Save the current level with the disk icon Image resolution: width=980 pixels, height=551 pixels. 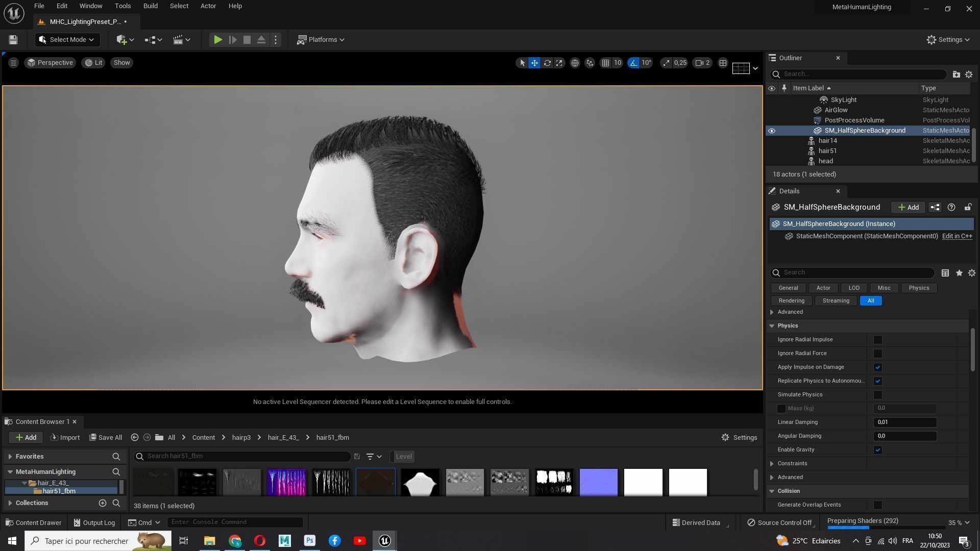[x=13, y=40]
